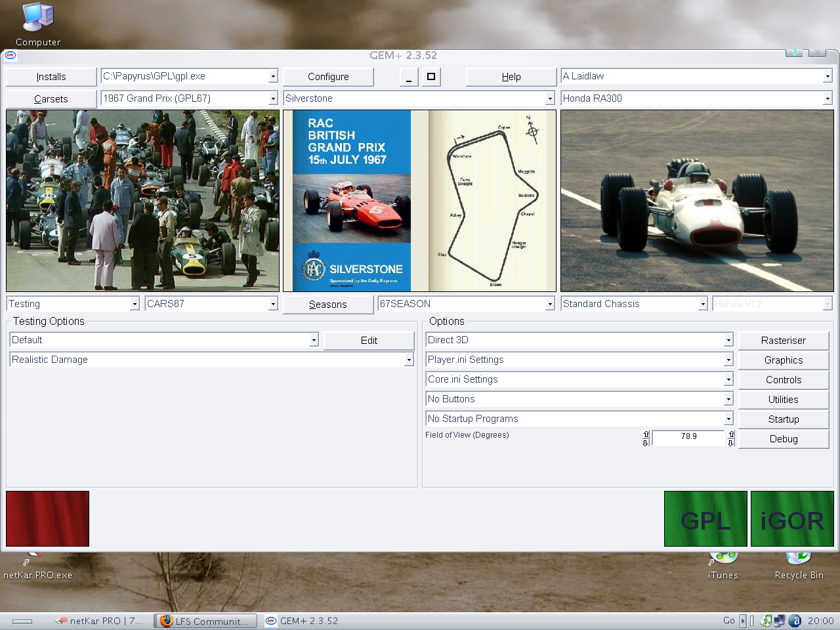Image resolution: width=840 pixels, height=630 pixels.
Task: Click the minimize underscore button beside Configure
Action: pos(408,77)
